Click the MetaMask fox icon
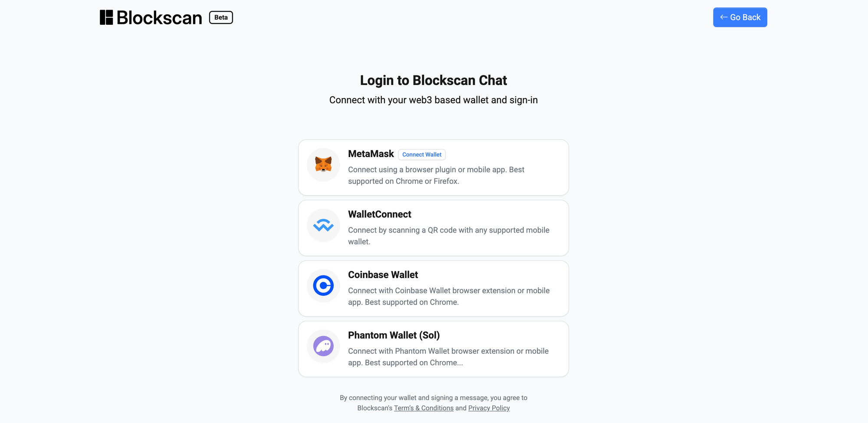Viewport: 868px width, 423px height. click(323, 164)
